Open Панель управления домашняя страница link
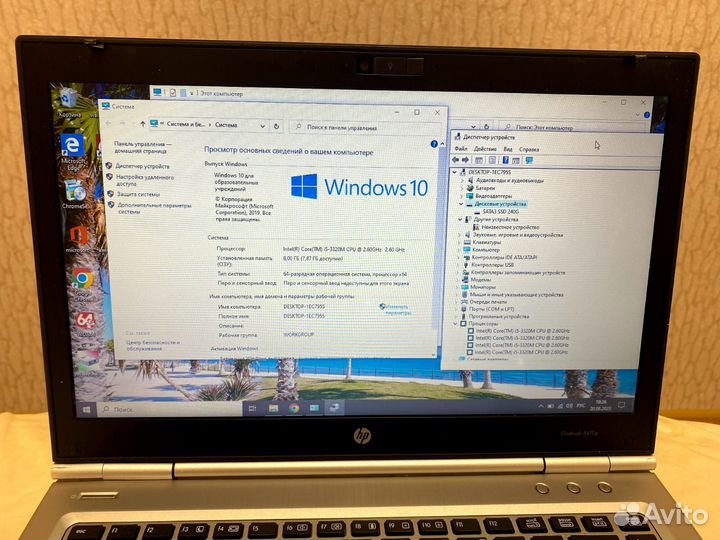The image size is (720, 540). [141, 147]
